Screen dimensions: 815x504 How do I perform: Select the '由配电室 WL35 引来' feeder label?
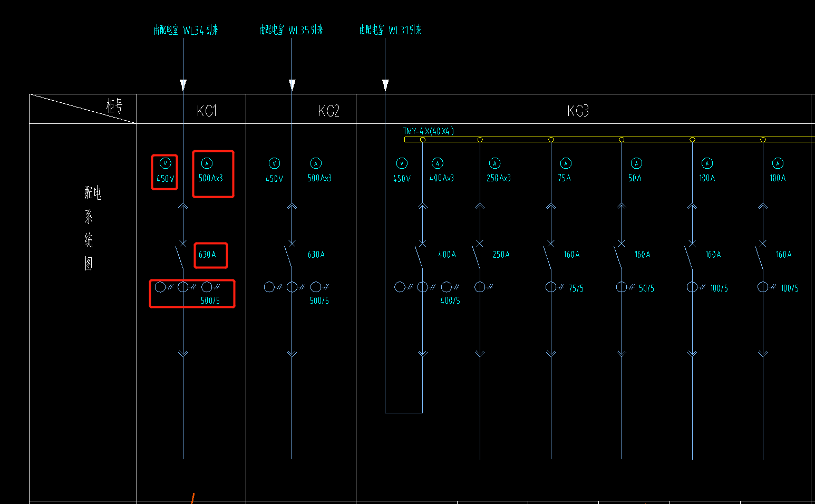tap(291, 30)
